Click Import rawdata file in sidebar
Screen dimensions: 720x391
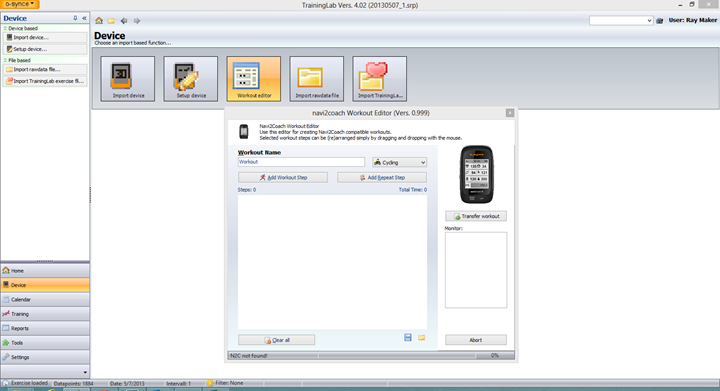[45, 70]
